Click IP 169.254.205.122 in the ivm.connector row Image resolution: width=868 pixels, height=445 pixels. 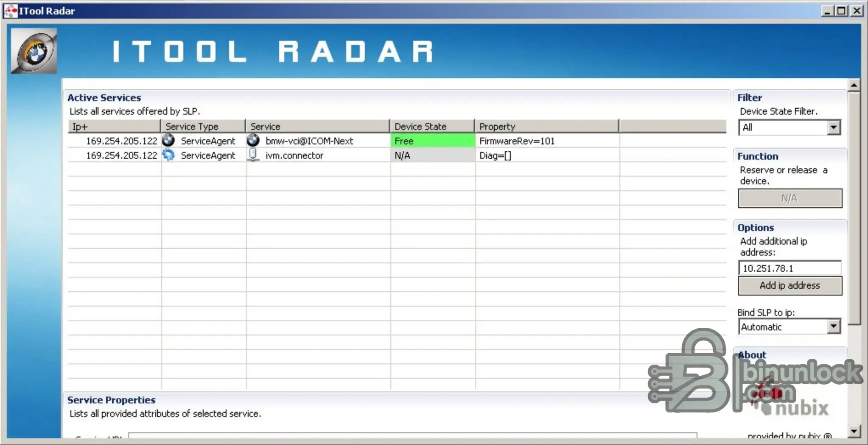(x=121, y=155)
